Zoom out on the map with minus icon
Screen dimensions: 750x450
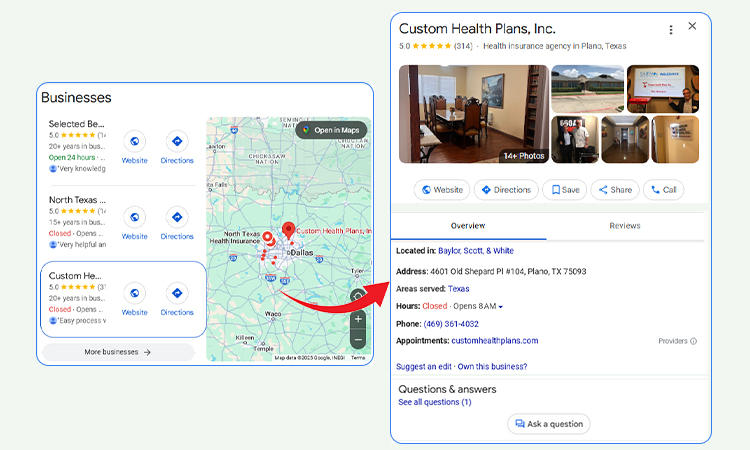pyautogui.click(x=358, y=340)
